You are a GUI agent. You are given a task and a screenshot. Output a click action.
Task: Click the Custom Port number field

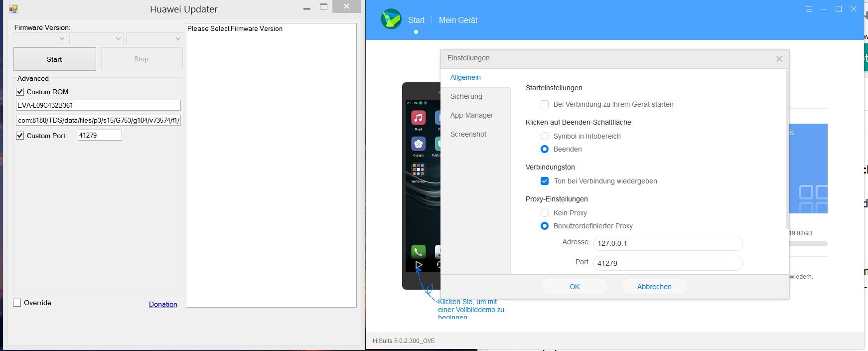100,135
